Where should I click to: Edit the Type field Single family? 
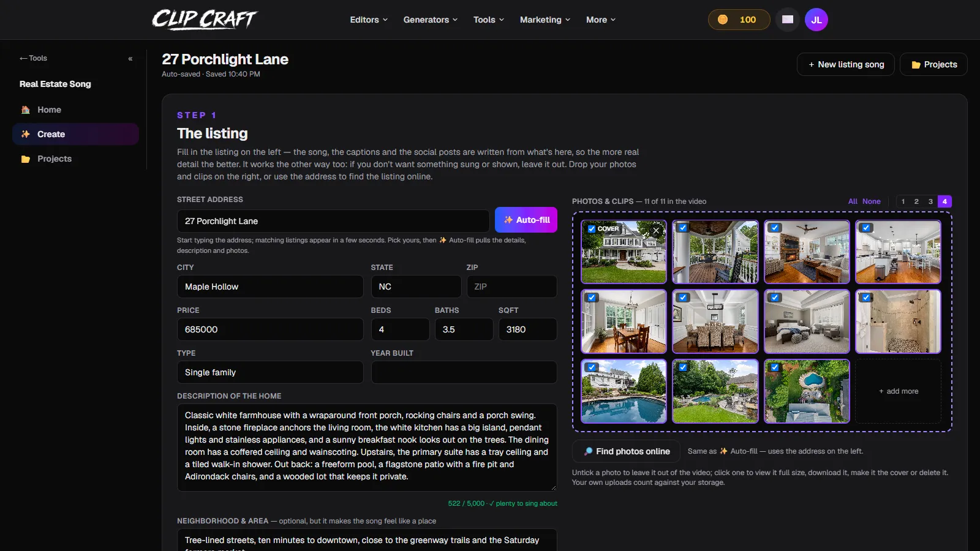[270, 372]
